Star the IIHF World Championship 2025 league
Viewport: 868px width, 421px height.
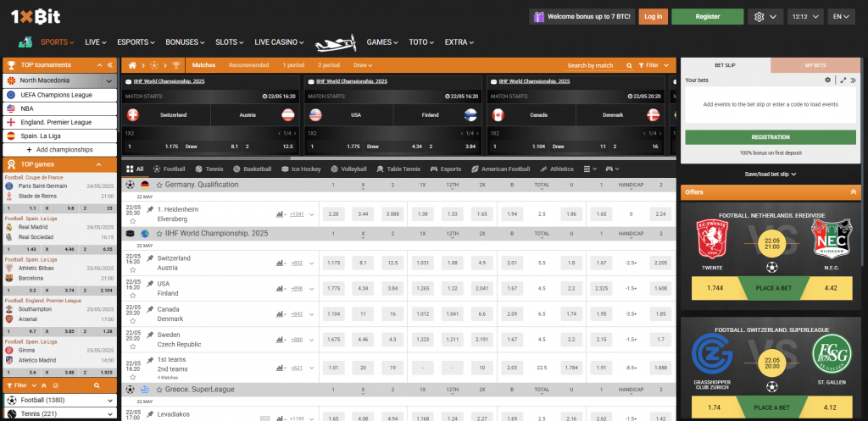coord(158,233)
